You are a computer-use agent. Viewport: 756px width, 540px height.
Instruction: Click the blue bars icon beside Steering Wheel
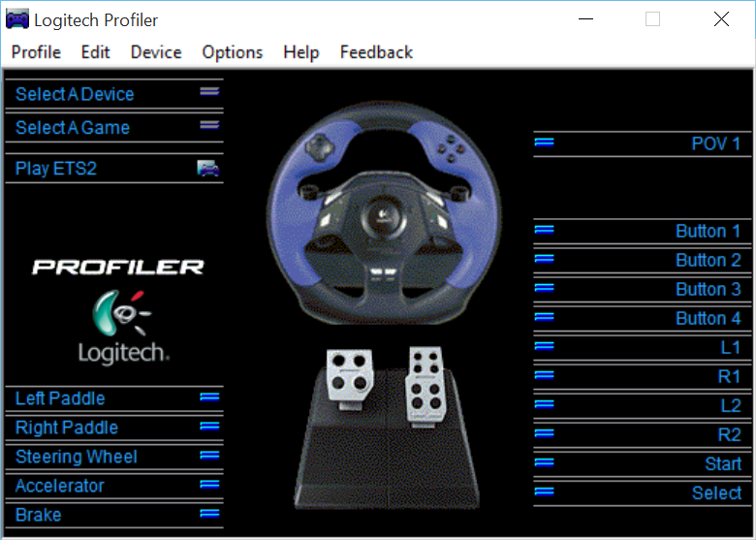click(209, 455)
